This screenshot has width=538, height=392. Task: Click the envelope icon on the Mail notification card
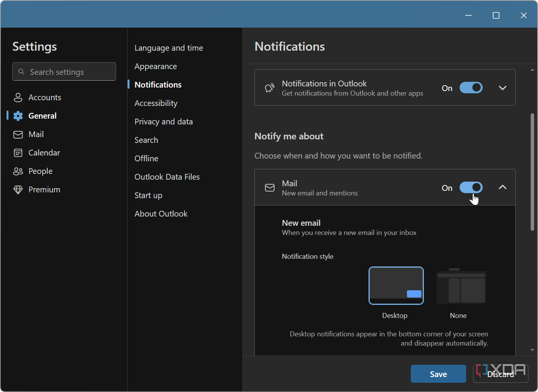click(269, 187)
